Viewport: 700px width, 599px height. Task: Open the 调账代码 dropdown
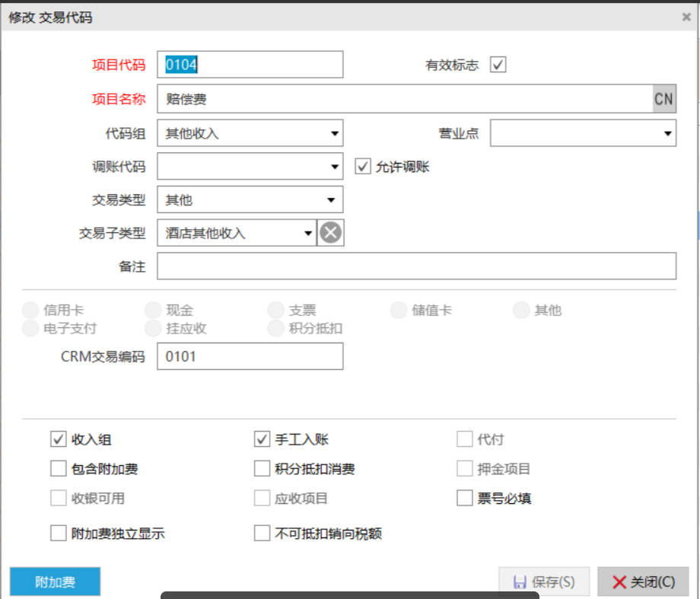(334, 167)
